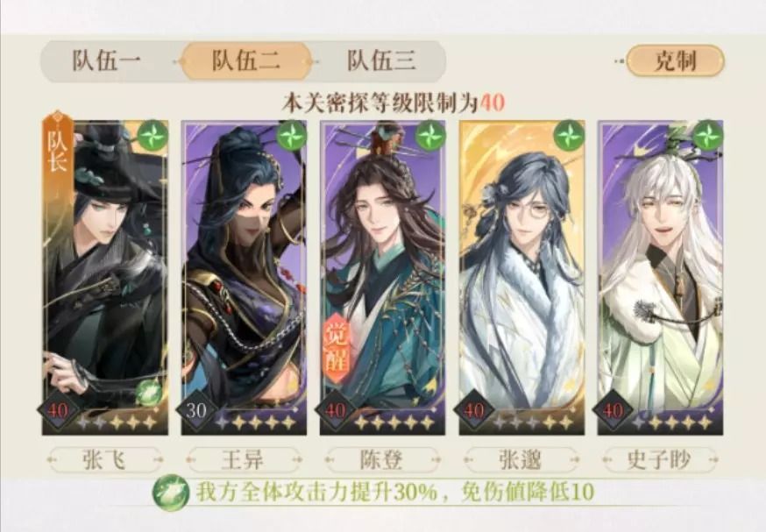Switch to the 队伍一 tab
766x532 pixels.
point(107,61)
